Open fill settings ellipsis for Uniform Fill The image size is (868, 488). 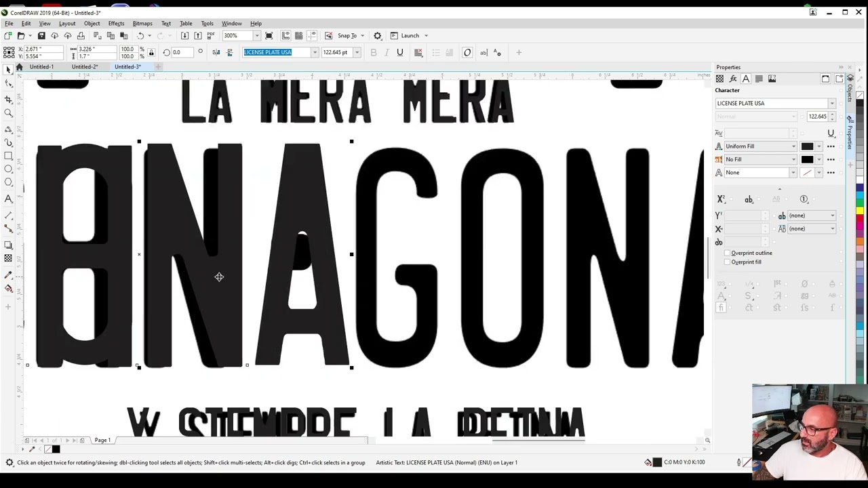click(x=831, y=146)
